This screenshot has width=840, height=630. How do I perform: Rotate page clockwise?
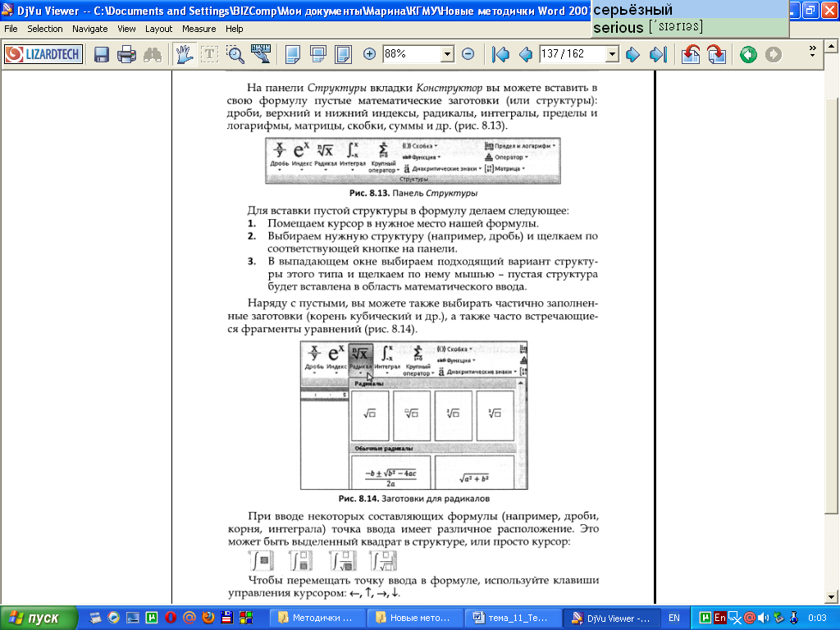point(716,54)
